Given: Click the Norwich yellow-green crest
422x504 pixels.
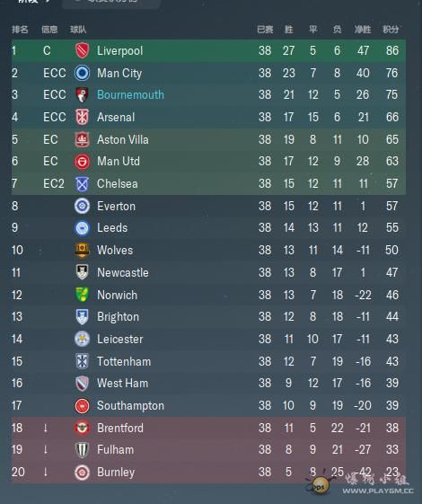Looking at the screenshot, I should (82, 295).
